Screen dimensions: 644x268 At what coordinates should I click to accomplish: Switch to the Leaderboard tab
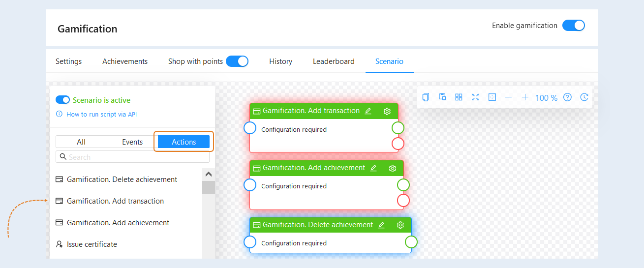pos(334,61)
